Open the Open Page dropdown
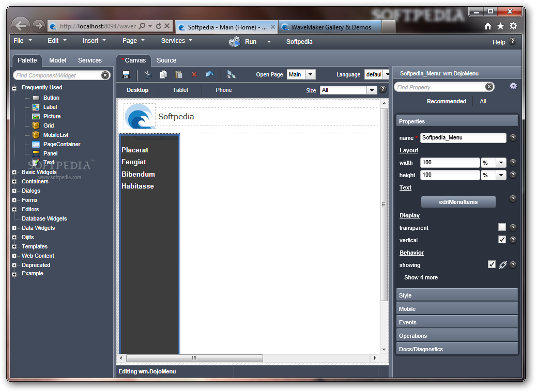 [x=311, y=74]
